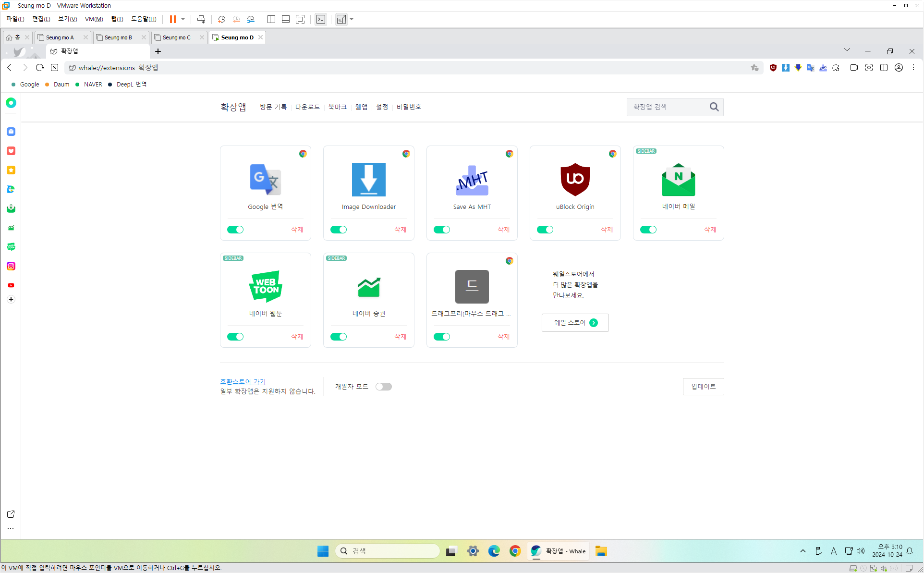Disable the Image Downloader toggle
This screenshot has width=924, height=573.
(339, 230)
